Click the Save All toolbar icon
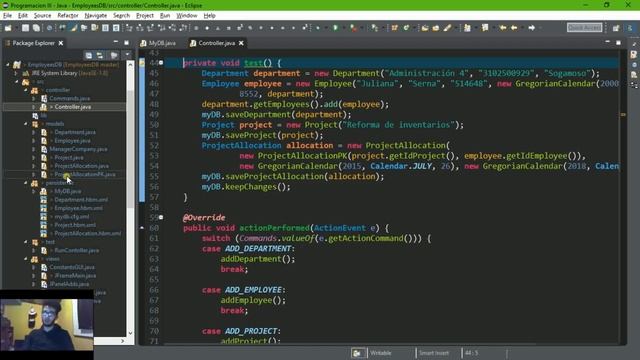640x360 pixels. [36, 28]
